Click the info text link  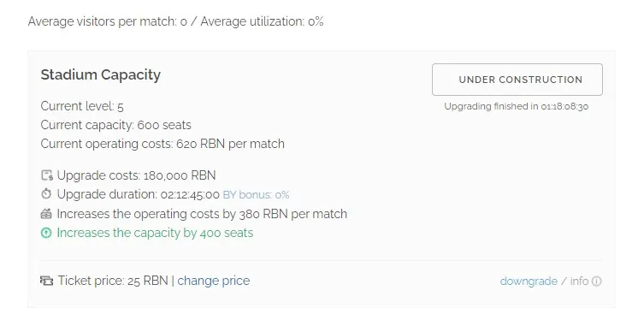(579, 281)
